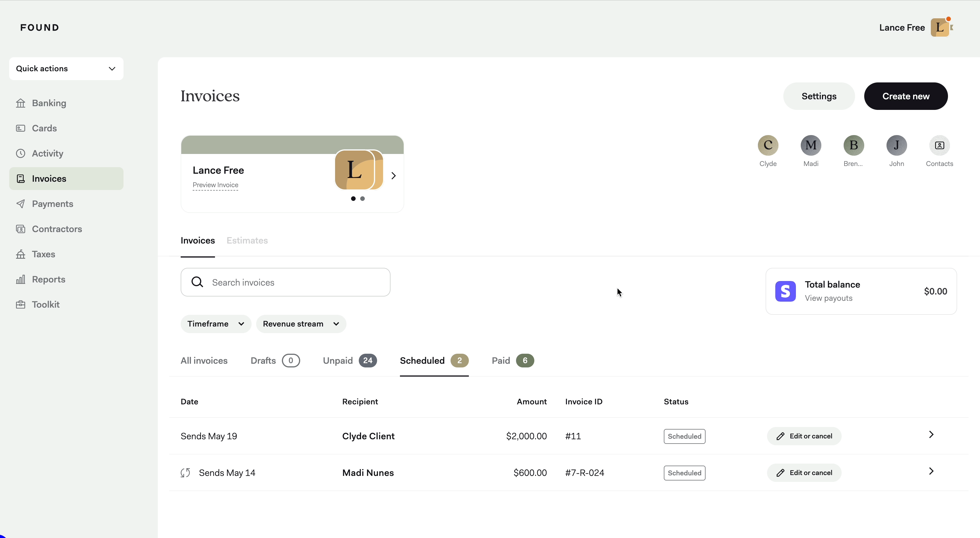Open the Revenue stream filter dropdown
The image size is (980, 538).
[x=301, y=324]
